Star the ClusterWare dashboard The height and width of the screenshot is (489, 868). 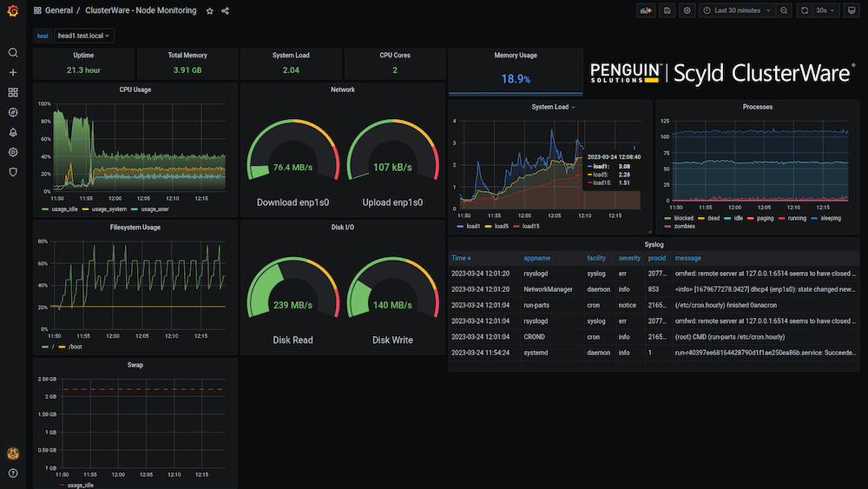(x=210, y=11)
